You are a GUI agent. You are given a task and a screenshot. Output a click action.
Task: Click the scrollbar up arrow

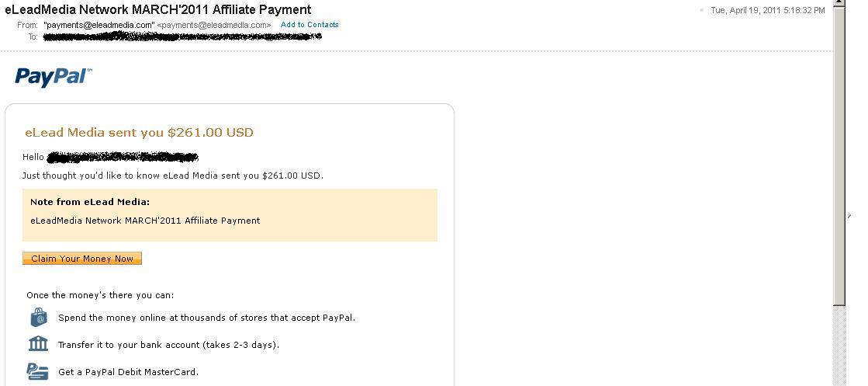[839, 5]
